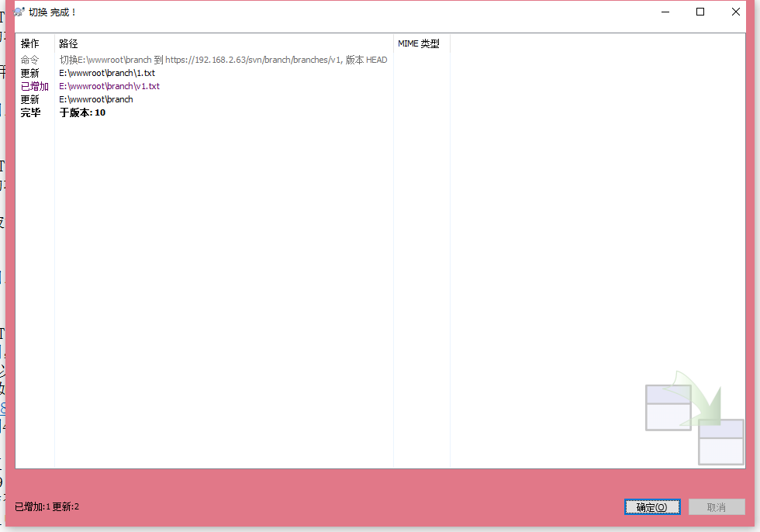Click the 命令 action cell
The height and width of the screenshot is (532, 760).
click(x=29, y=60)
